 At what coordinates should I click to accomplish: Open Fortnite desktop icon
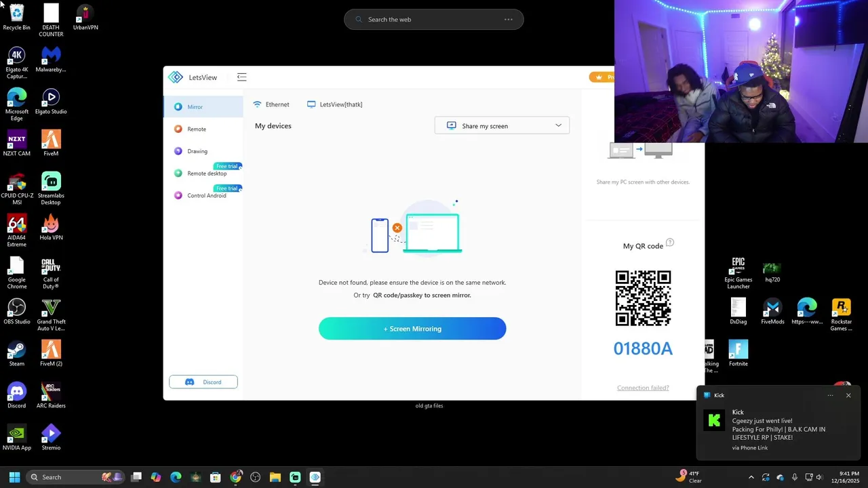pyautogui.click(x=738, y=353)
